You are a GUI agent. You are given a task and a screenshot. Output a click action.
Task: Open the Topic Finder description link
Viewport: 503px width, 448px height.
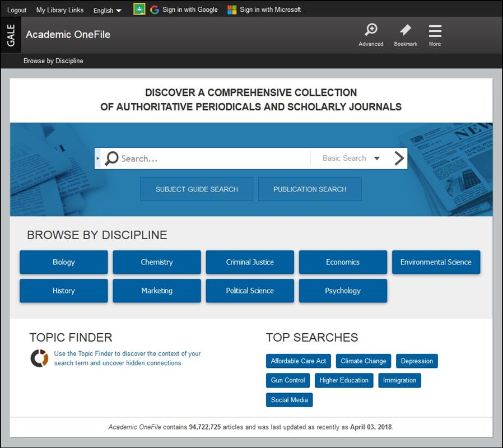[x=127, y=358]
